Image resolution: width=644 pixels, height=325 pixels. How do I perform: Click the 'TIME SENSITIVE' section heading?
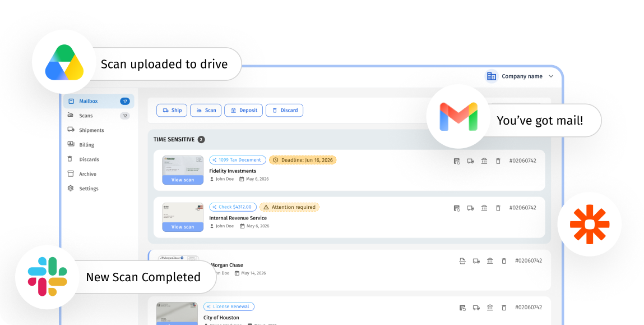tap(174, 139)
